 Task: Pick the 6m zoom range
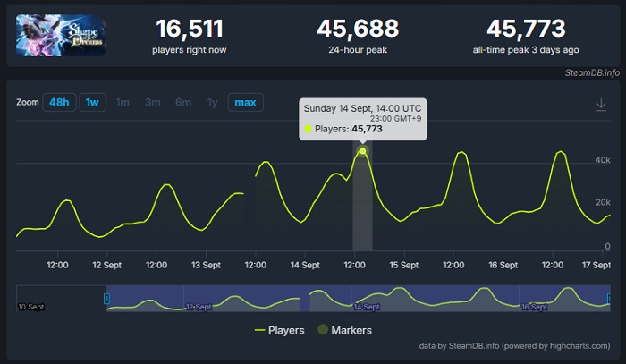(183, 102)
